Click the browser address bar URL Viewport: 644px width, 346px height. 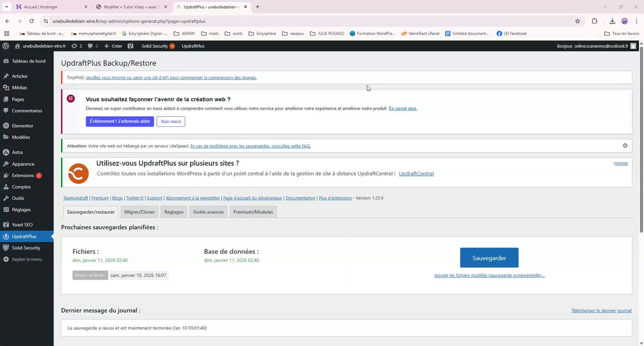(129, 21)
